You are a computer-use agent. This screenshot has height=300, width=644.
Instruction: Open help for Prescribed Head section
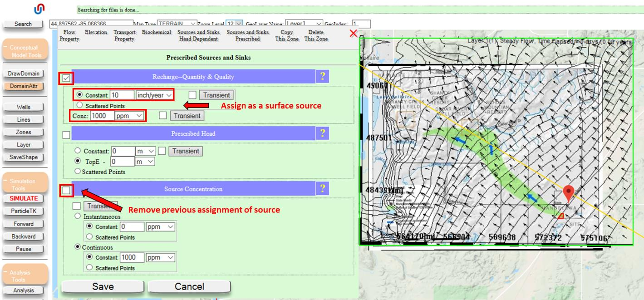tap(322, 133)
